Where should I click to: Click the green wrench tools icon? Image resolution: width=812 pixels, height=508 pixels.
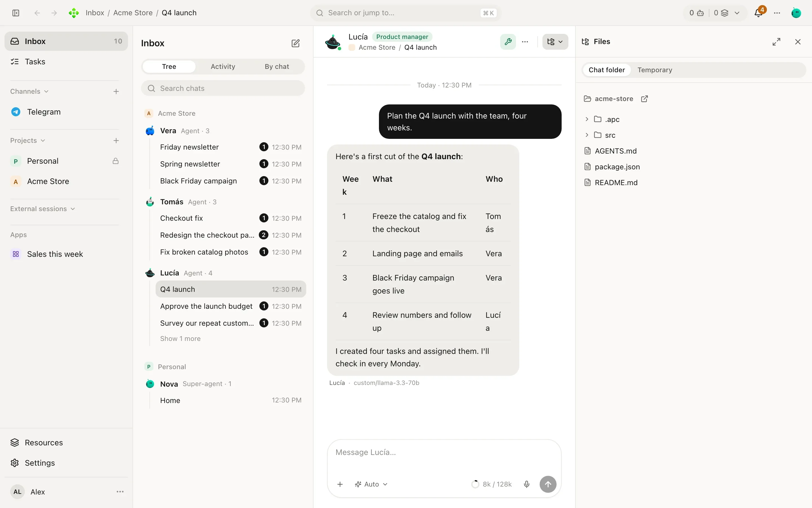coord(508,42)
